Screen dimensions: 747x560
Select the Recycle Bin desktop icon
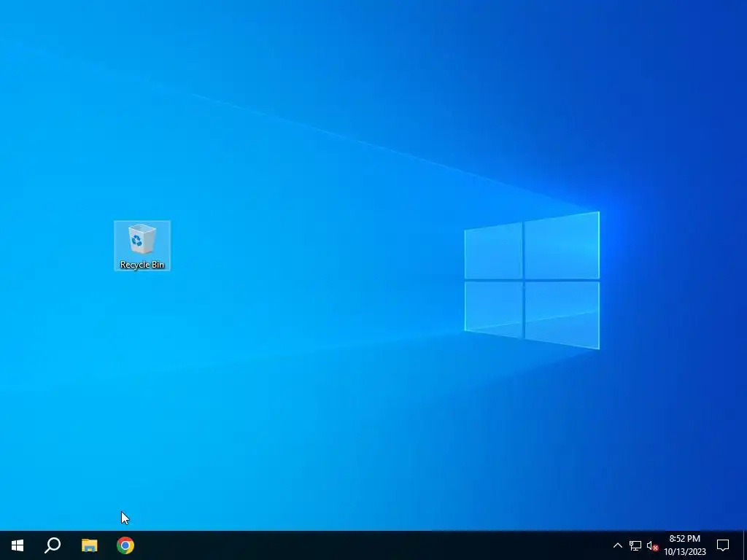[x=142, y=246]
